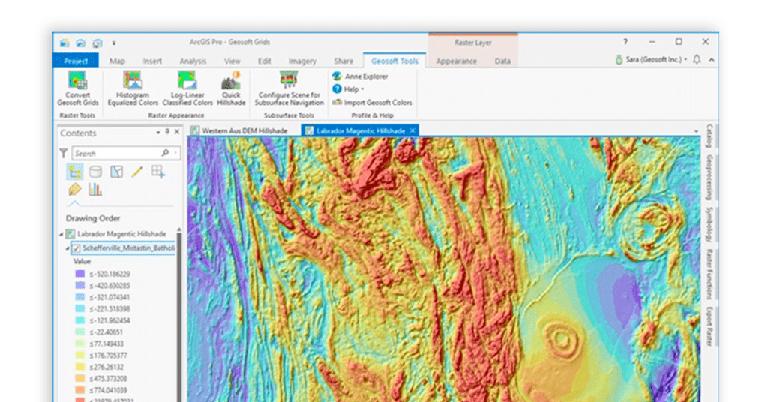Switch to the Analysis ribbon tab

pyautogui.click(x=193, y=61)
